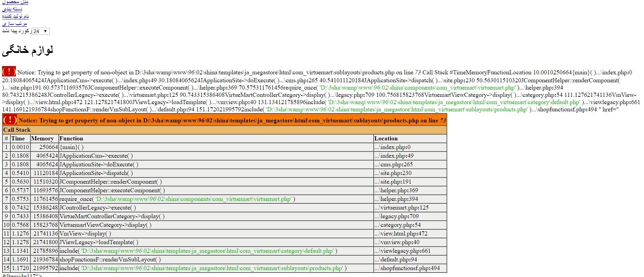Select the VmView->display( ) table cell
Viewport: 644px width, 277px height.
click(216, 233)
